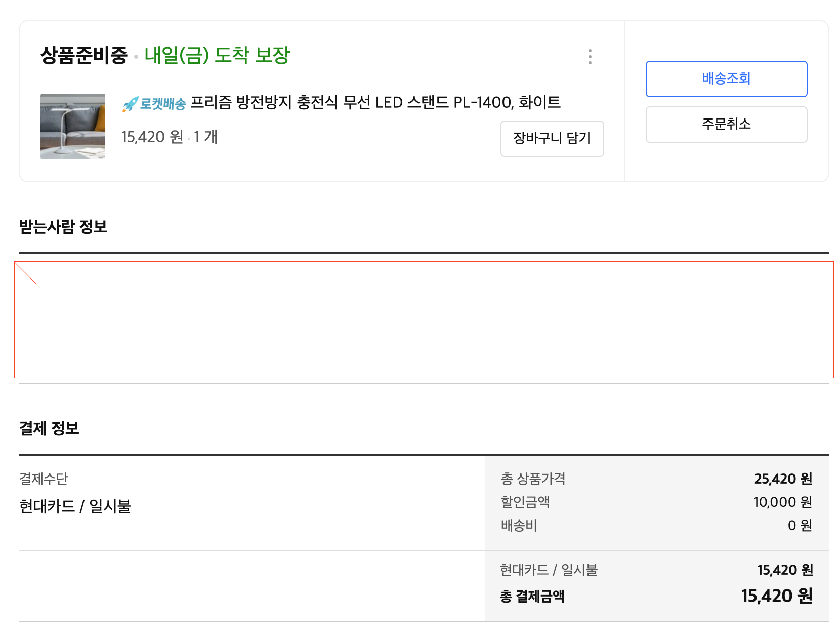Click the 할인금액 discount label
The image size is (840, 635).
[525, 502]
